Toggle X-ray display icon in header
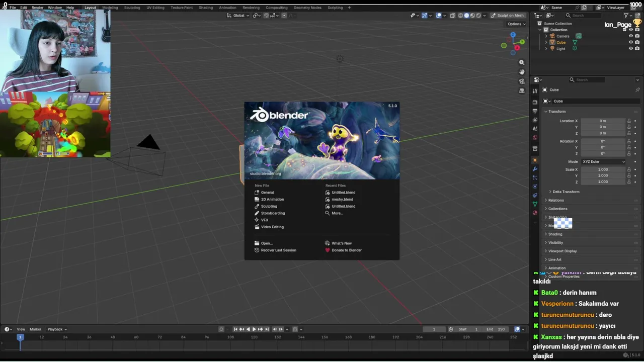The image size is (644, 362). [x=452, y=16]
